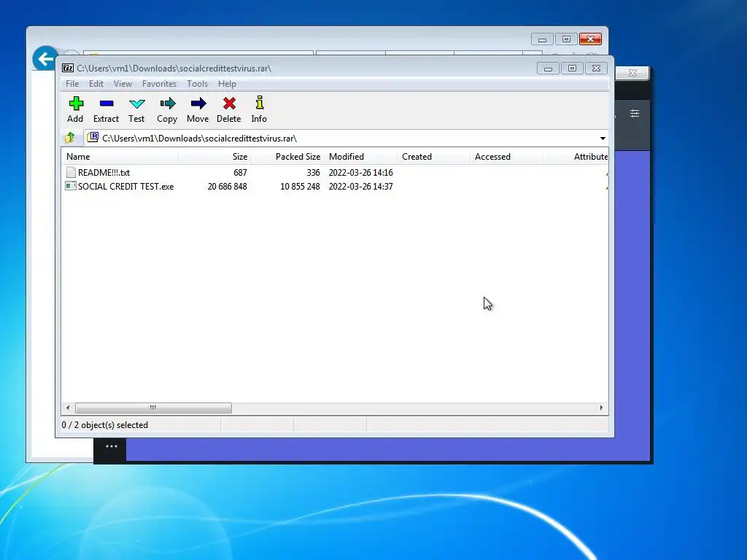Screen dimensions: 747x560
Task: Sort by the Size column header
Action: pyautogui.click(x=214, y=157)
